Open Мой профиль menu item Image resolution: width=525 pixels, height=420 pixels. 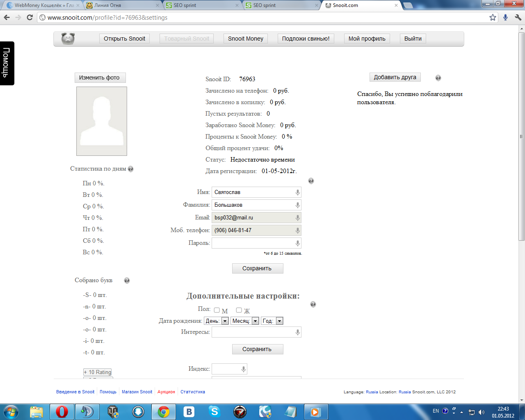(x=367, y=39)
